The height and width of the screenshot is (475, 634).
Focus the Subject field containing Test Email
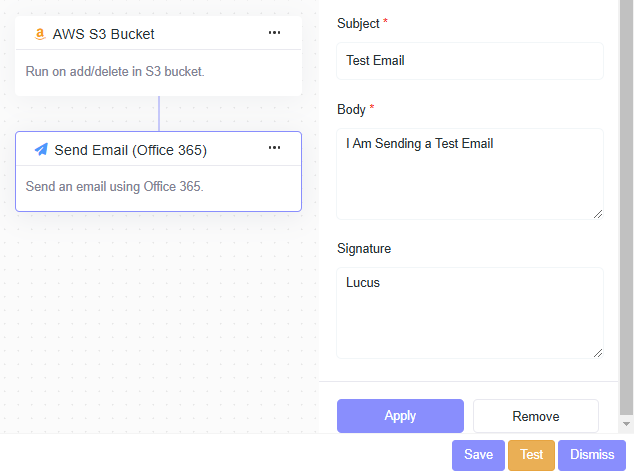click(x=469, y=61)
